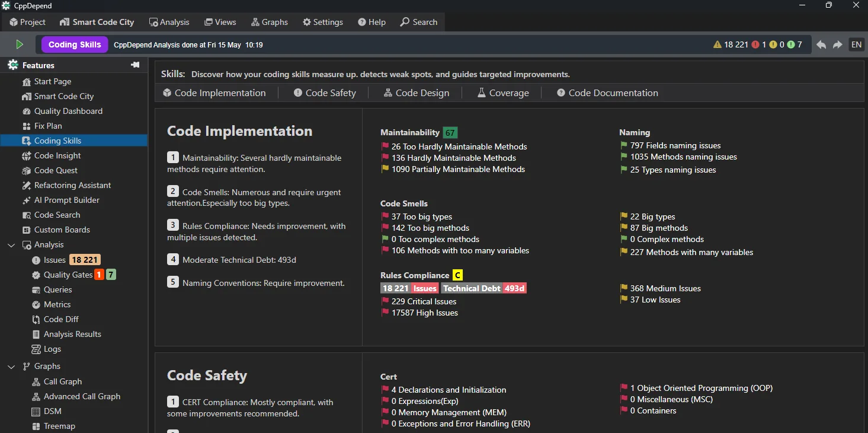Click the red error indicator in top bar
868x433 pixels.
point(759,44)
